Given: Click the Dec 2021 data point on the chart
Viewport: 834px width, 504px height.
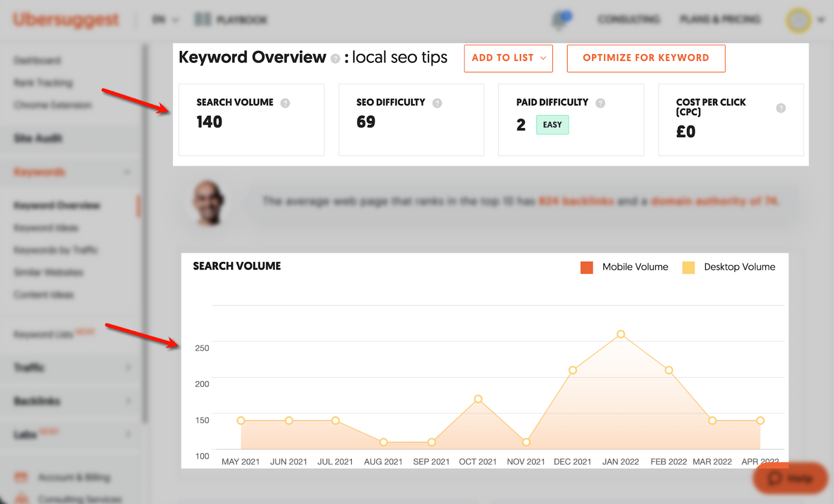Looking at the screenshot, I should pyautogui.click(x=573, y=370).
